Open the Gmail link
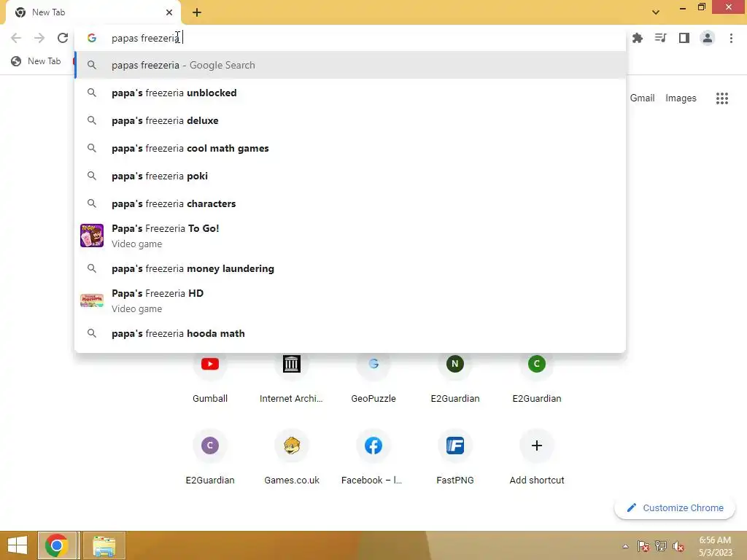 coord(642,98)
